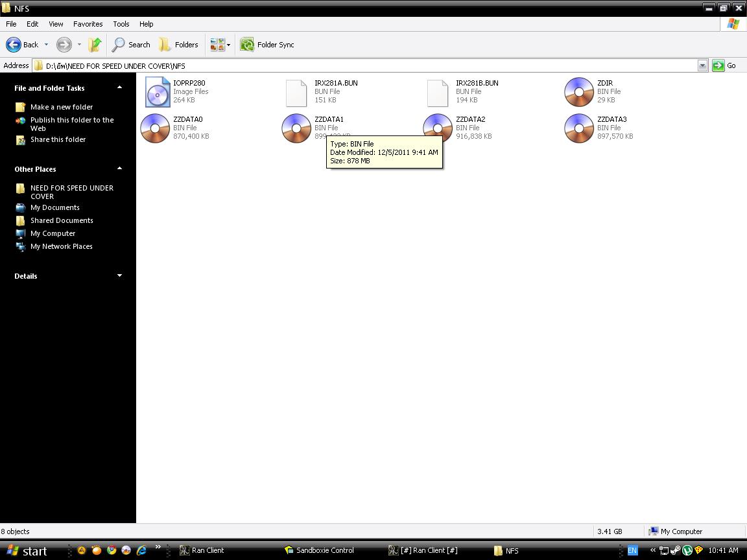This screenshot has height=560, width=747.
Task: Click the Share this folder icon
Action: point(21,140)
